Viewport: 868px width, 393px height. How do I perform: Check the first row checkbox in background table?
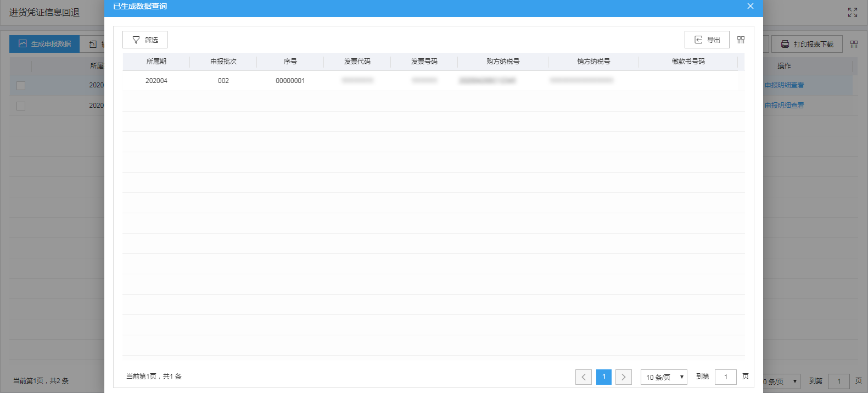point(21,86)
